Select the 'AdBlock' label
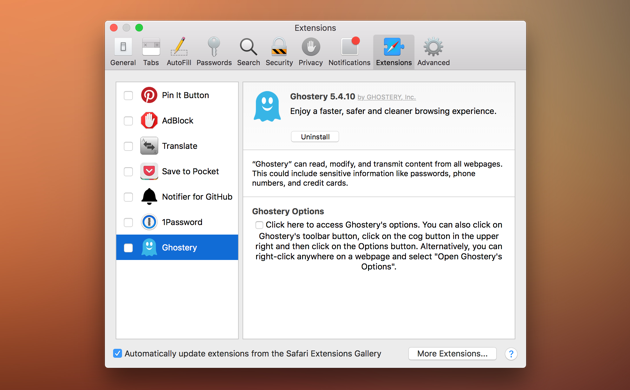 177,120
